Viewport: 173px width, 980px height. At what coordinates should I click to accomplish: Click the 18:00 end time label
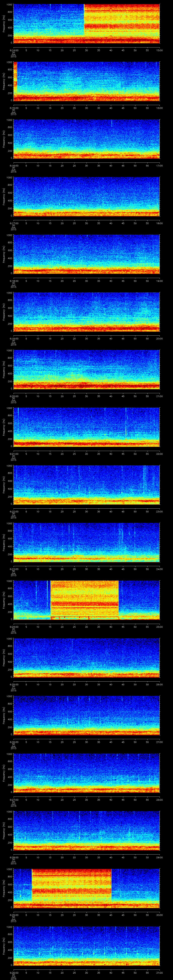pyautogui.click(x=160, y=223)
